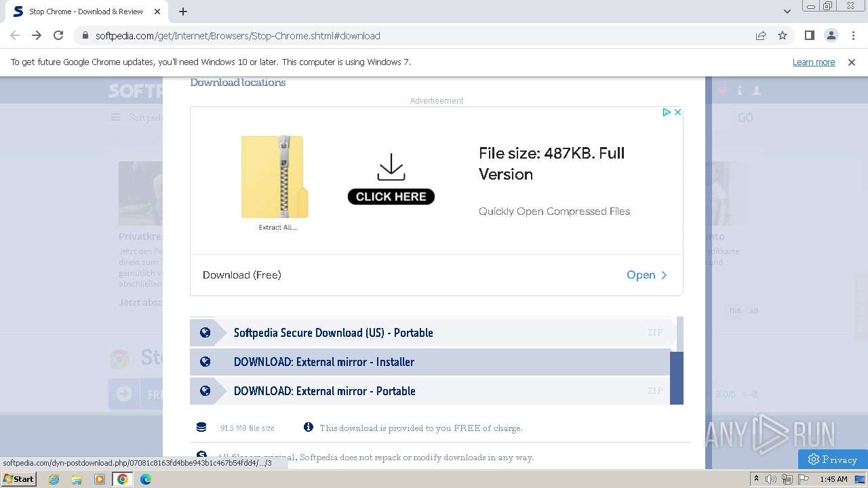
Task: Choose DOWNLOAD: External mirror - Portable
Action: [430, 391]
